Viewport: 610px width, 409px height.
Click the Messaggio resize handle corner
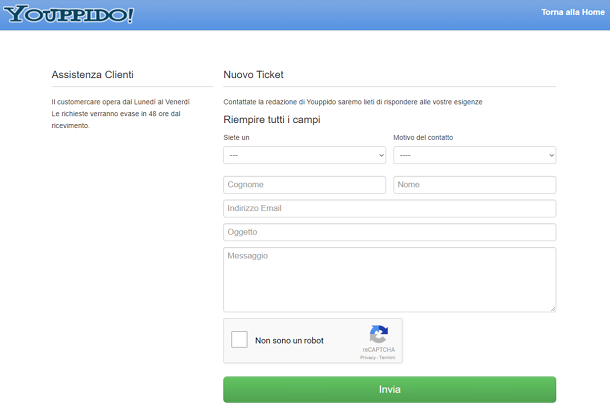pyautogui.click(x=553, y=309)
